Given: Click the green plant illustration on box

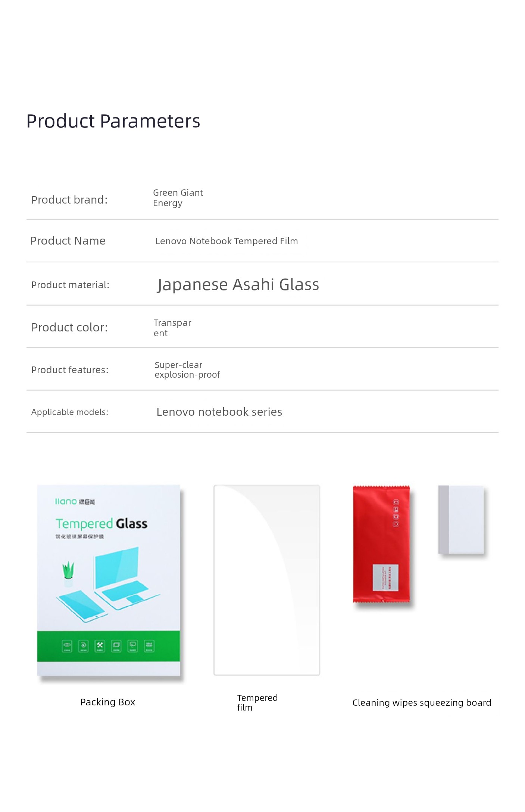Looking at the screenshot, I should [x=68, y=574].
